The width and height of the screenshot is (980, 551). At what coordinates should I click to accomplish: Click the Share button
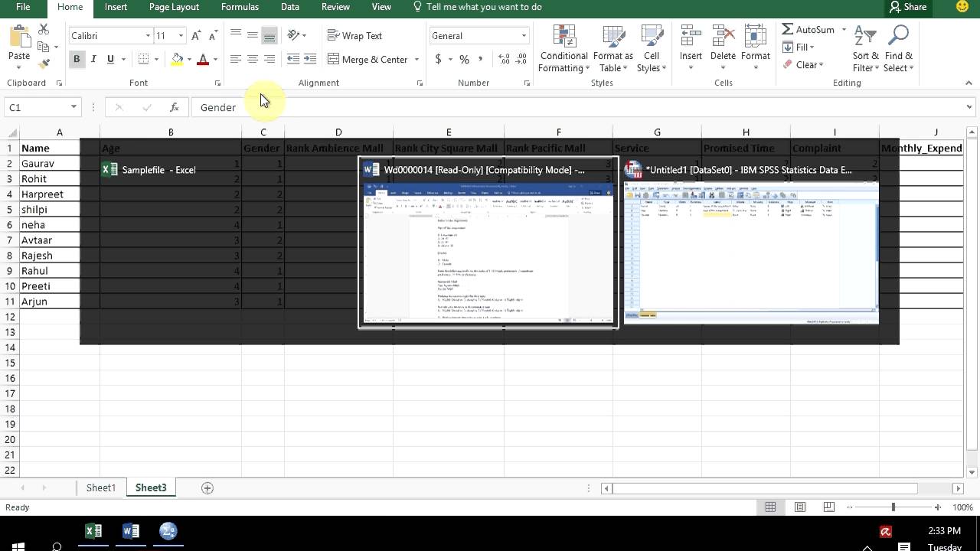(x=908, y=7)
